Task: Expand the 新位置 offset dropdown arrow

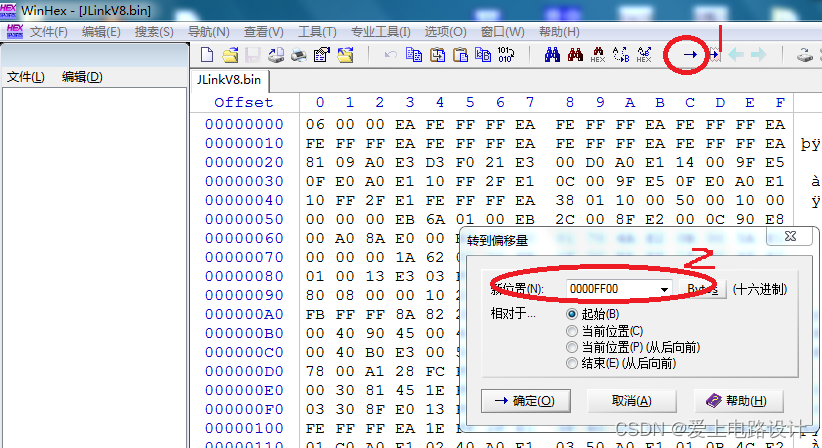Action: pos(664,289)
